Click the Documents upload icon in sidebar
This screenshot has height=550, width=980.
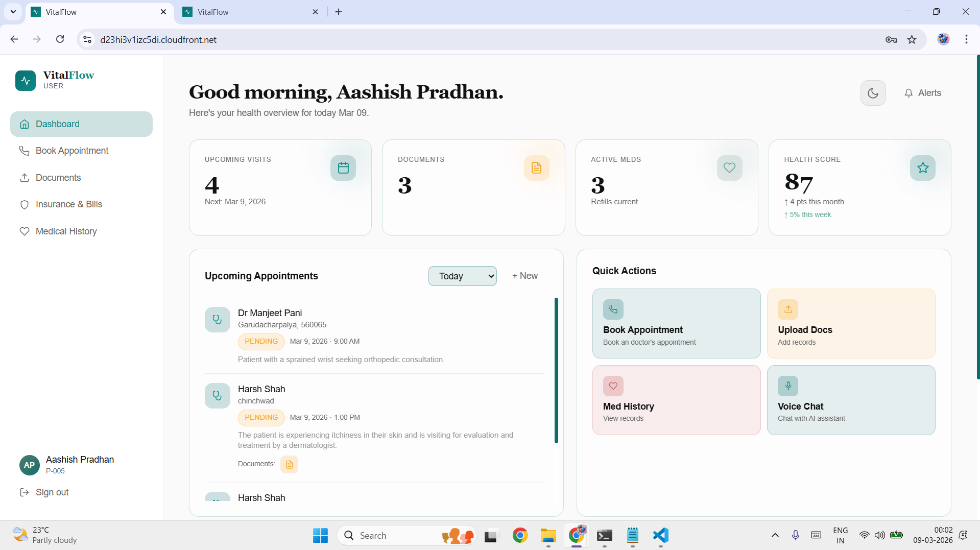pos(25,178)
